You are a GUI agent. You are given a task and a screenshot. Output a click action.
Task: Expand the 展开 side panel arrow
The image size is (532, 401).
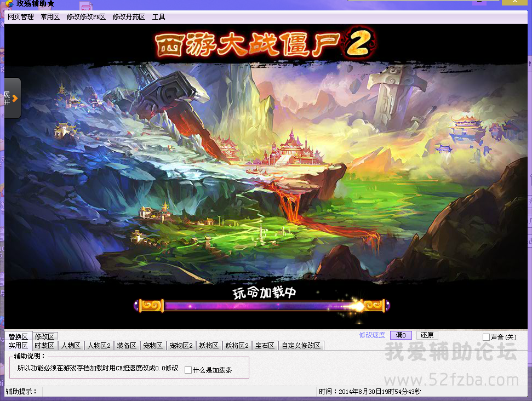point(12,99)
